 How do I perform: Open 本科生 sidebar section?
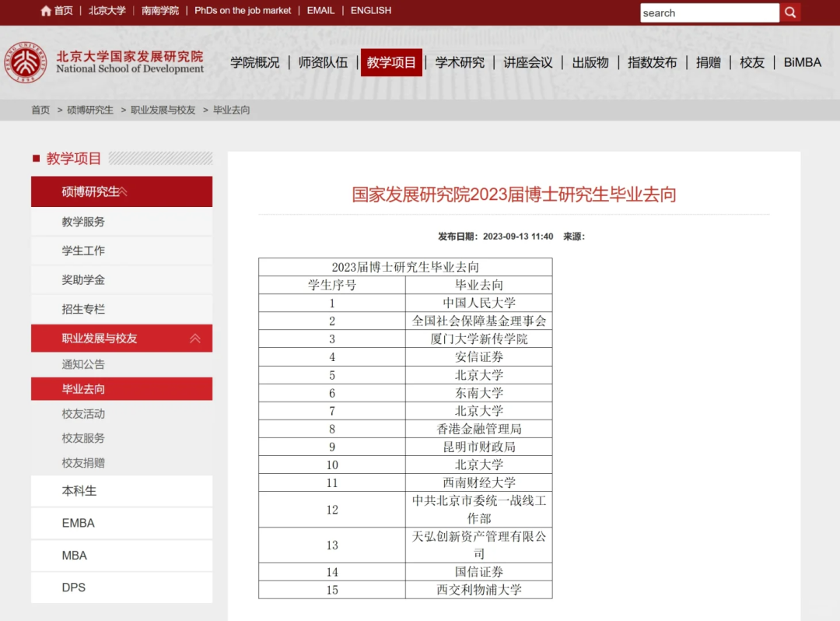[x=121, y=491]
